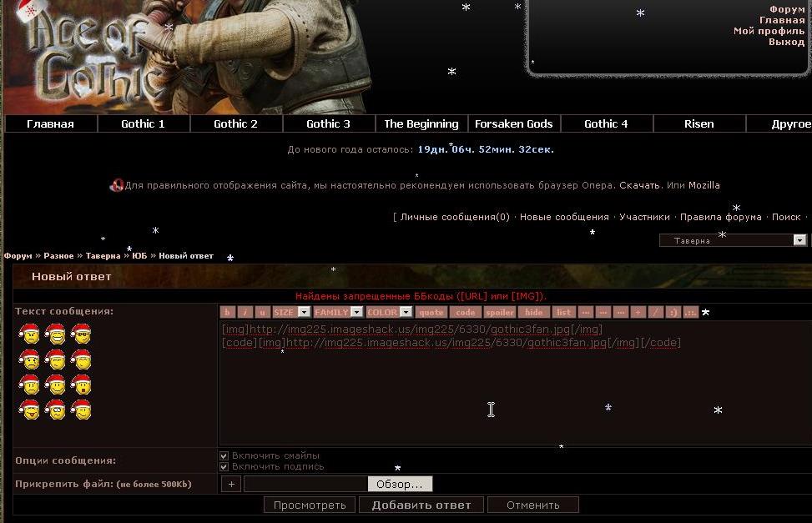Apply bold with the b button
The height and width of the screenshot is (523, 812).
pos(227,312)
